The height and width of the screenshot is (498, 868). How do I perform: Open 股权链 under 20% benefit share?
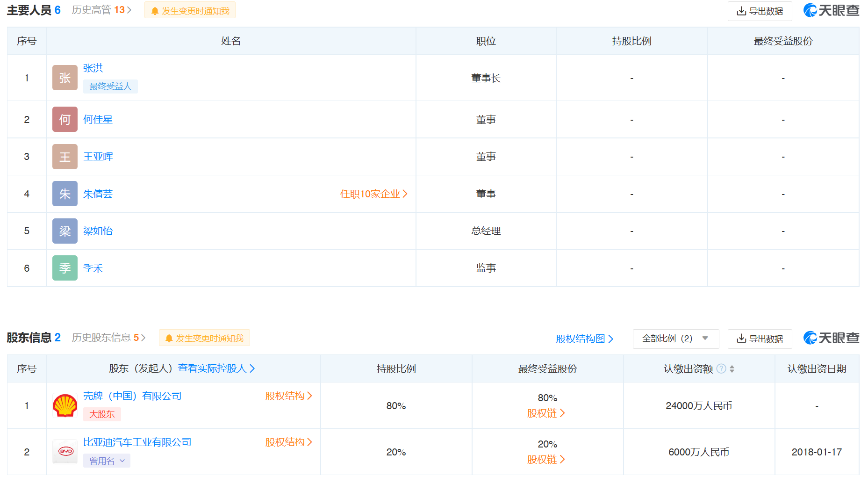coord(546,459)
